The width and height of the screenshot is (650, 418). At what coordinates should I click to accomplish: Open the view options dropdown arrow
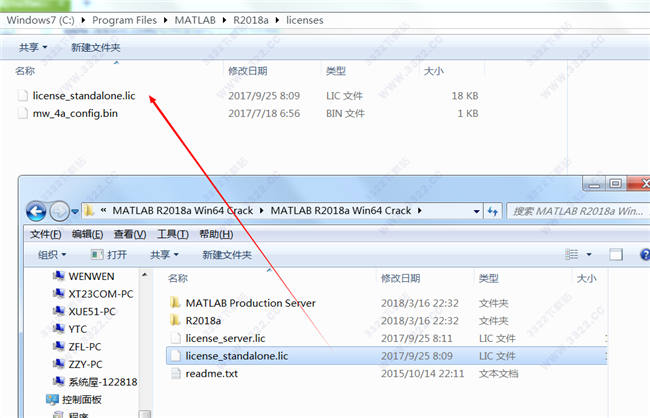[589, 254]
